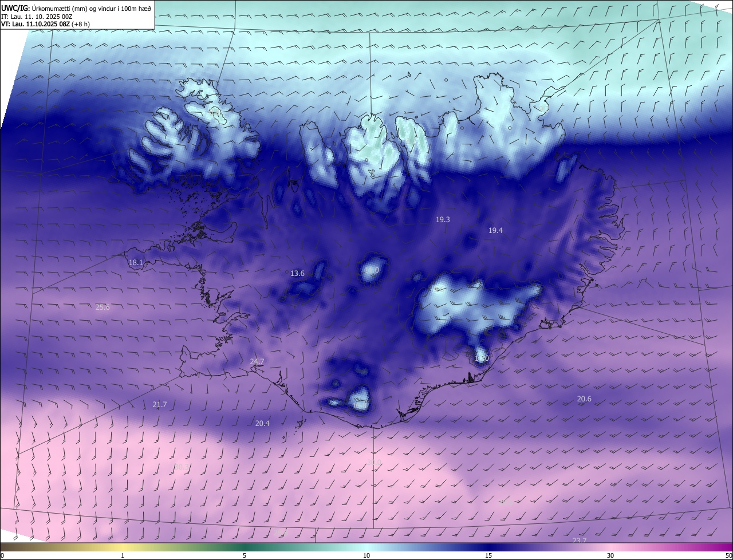Click the map value 19.3

pyautogui.click(x=443, y=219)
